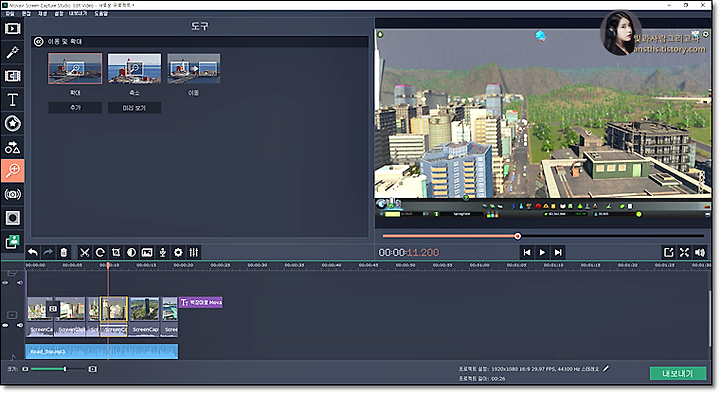Select the Road_Trip.mp3 audio clip
Viewport: 720px width, 393px height.
101,352
